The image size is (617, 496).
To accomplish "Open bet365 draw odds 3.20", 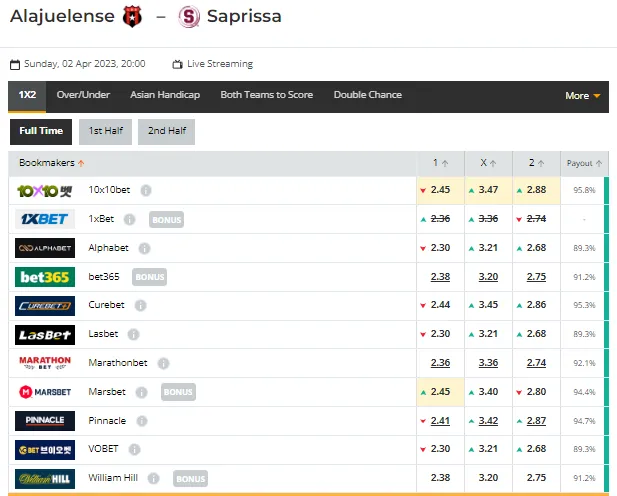I will (x=488, y=277).
